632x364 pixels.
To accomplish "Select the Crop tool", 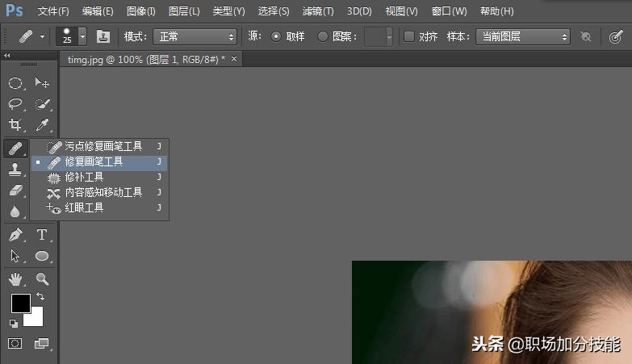I will pos(15,124).
